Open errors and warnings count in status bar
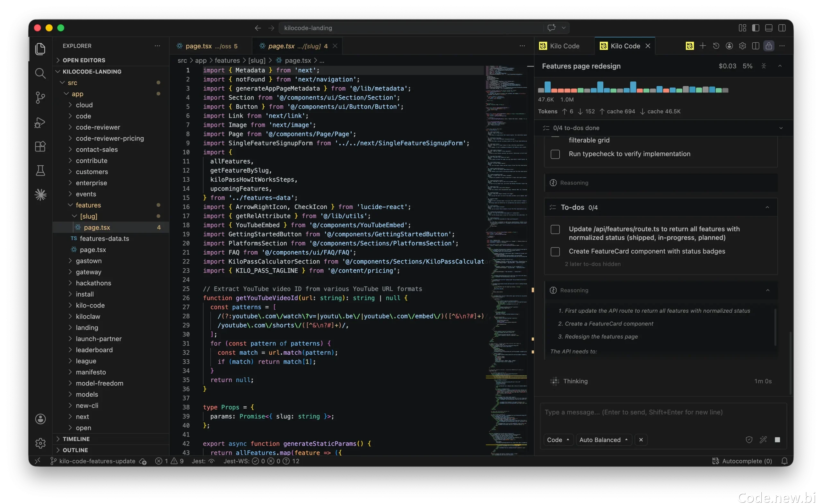822x504 pixels. coord(169,461)
